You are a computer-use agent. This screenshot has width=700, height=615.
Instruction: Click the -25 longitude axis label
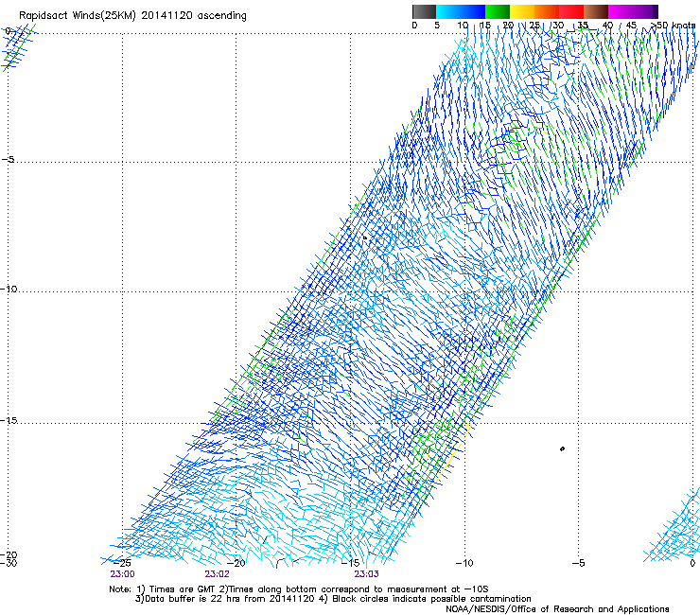click(122, 563)
